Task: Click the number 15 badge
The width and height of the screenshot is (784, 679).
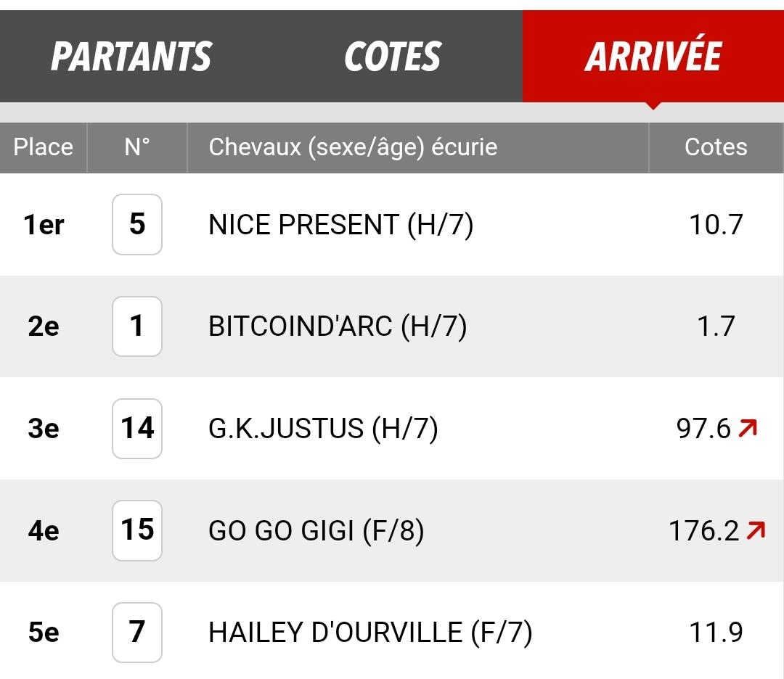Action: (137, 530)
